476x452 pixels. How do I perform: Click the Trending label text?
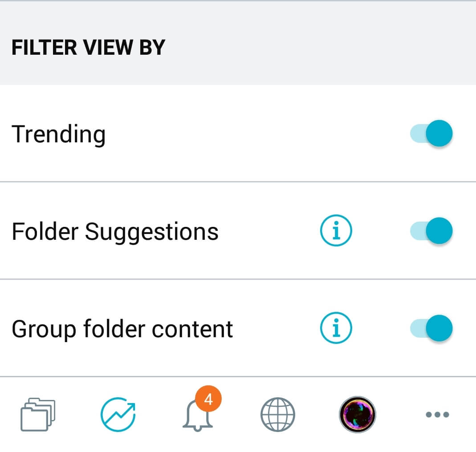pyautogui.click(x=59, y=134)
